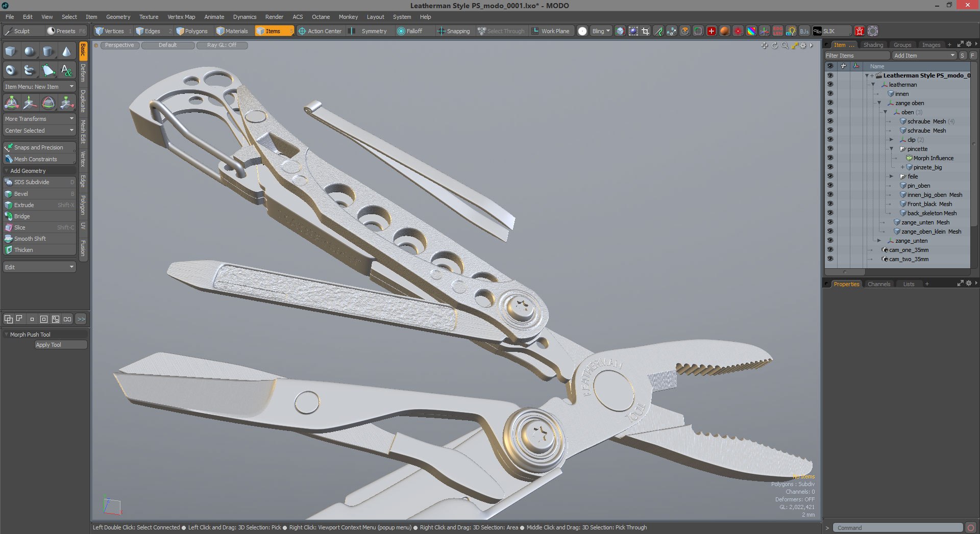The height and width of the screenshot is (534, 980).
Task: Click the Command input field
Action: click(898, 528)
